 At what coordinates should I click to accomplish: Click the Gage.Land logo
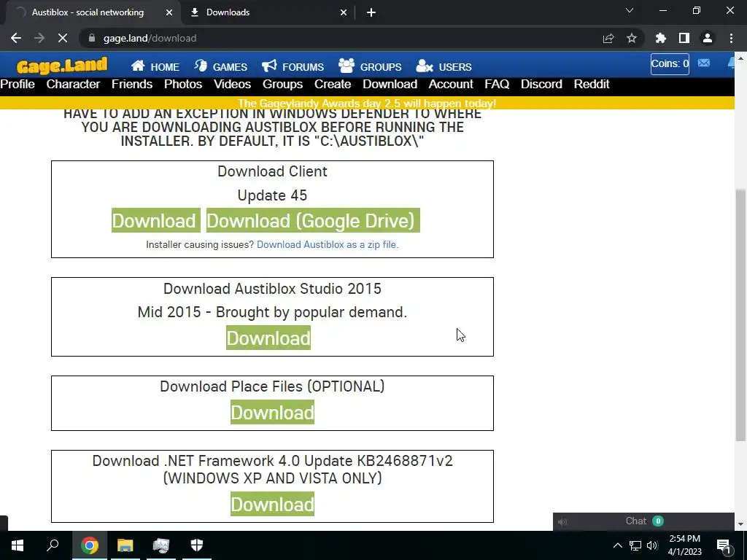(62, 66)
